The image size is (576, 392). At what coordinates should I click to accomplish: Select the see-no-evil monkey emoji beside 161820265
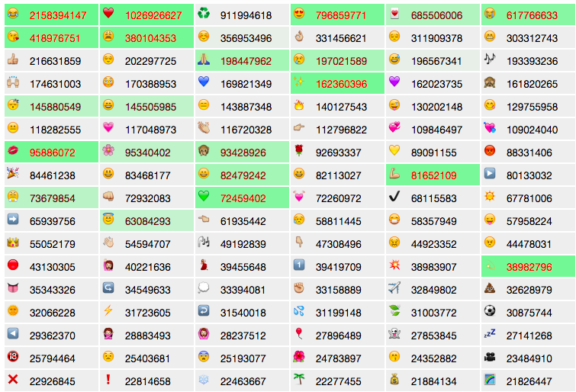(490, 82)
